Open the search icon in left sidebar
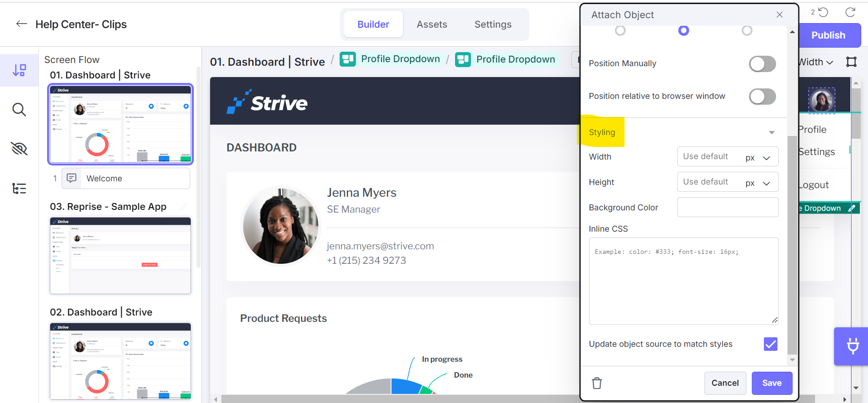The height and width of the screenshot is (403, 868). [x=19, y=110]
